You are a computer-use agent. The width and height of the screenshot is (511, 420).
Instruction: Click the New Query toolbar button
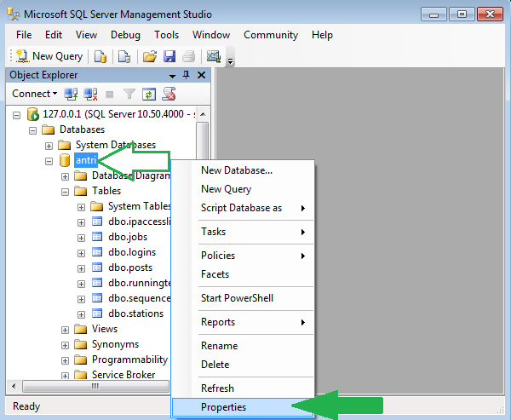pyautogui.click(x=49, y=56)
